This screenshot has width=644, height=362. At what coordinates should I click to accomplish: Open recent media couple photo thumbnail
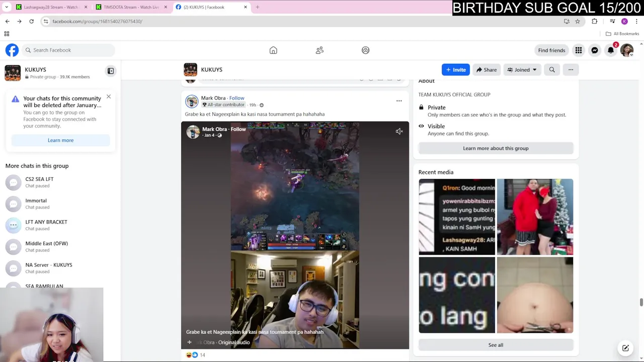535,217
